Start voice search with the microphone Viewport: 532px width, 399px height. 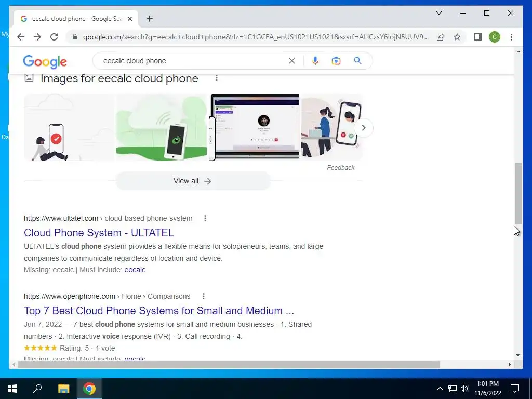tap(315, 61)
